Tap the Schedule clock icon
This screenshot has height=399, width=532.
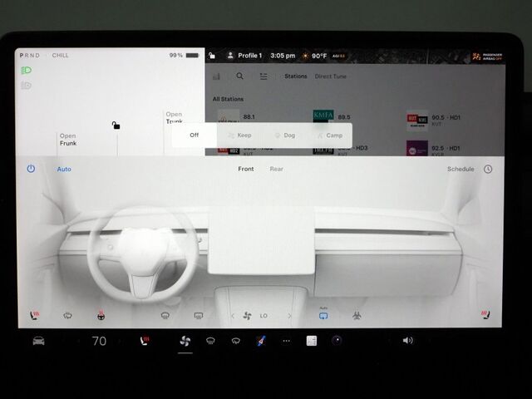point(488,169)
